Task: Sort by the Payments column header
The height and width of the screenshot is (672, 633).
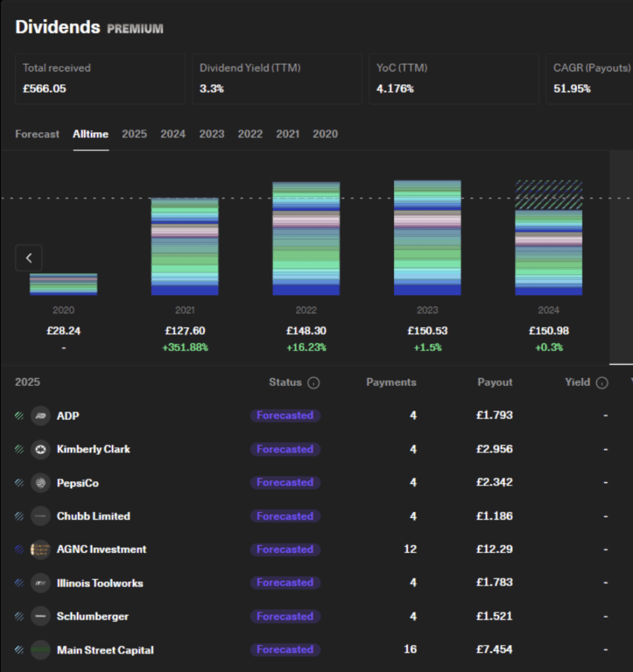Action: [391, 383]
